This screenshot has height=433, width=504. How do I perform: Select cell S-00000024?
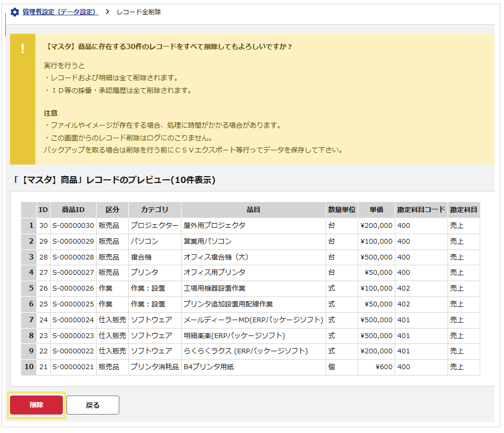pos(73,320)
